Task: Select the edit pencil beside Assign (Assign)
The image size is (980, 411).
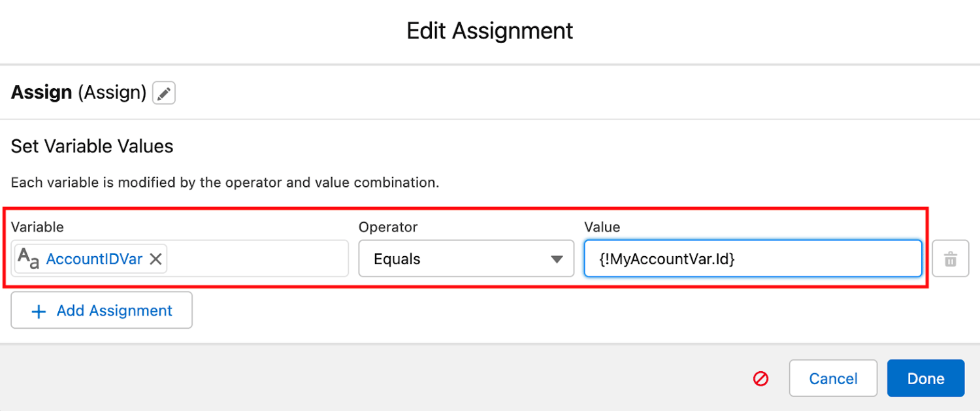Action: click(x=164, y=93)
